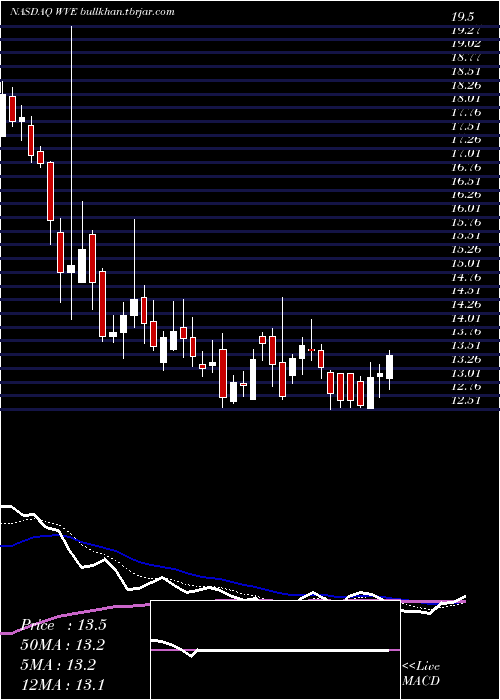Click the 13.01 price axis label
Screen dimensions: 500x700
pos(466,373)
